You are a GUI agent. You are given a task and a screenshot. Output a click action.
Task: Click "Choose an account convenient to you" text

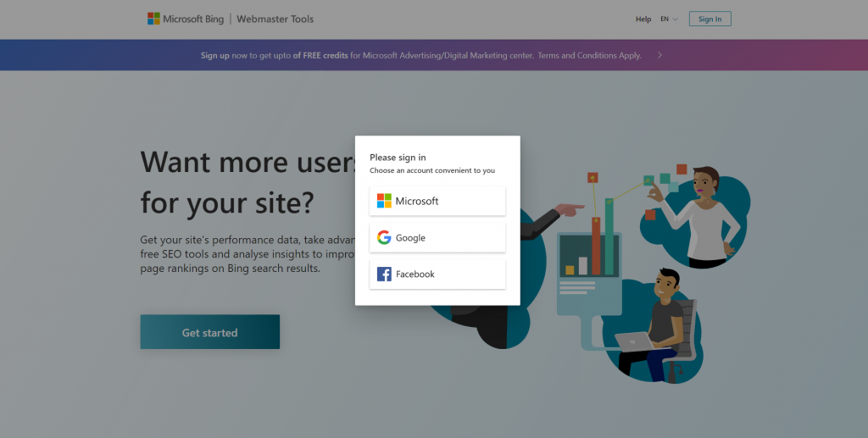coord(432,170)
